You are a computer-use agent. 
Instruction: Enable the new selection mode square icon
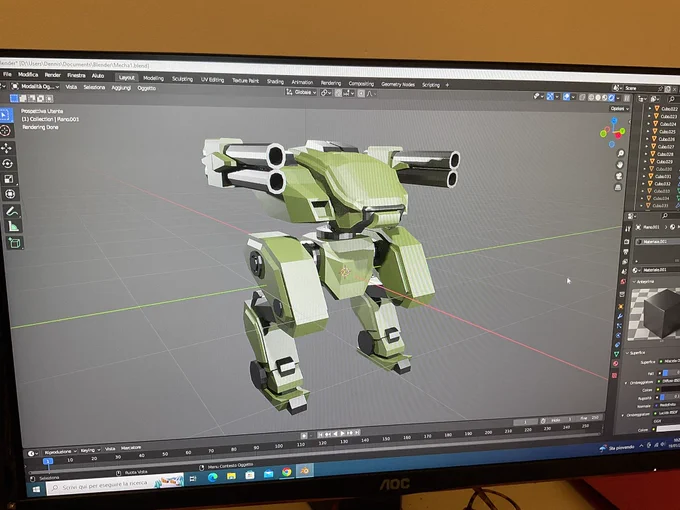pyautogui.click(x=14, y=98)
